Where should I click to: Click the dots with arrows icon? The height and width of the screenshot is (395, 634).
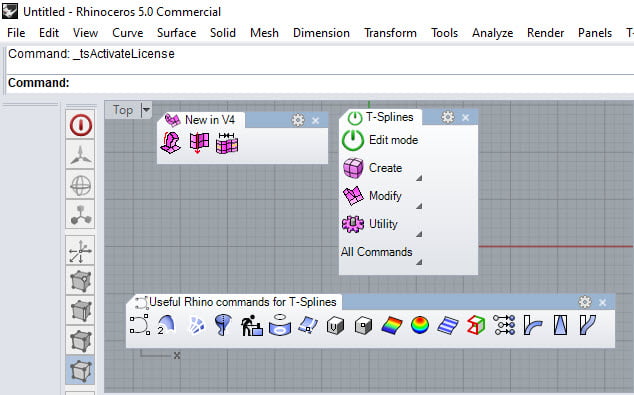click(504, 325)
